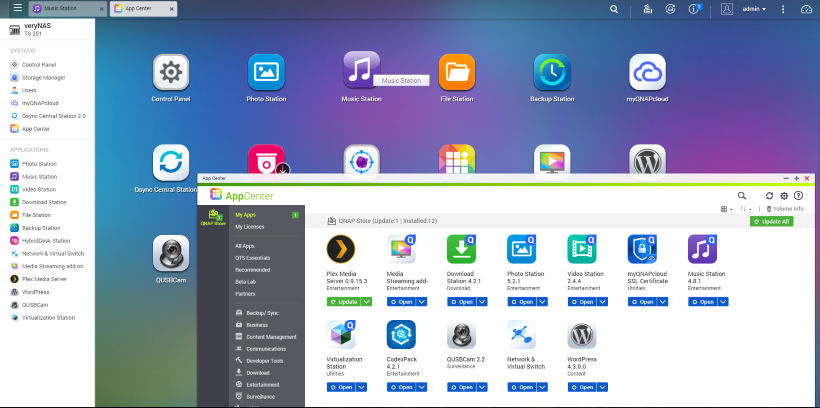Screen dimensions: 820x408
Task: Open Photo Station 5.2.1 app
Action: pyautogui.click(x=524, y=302)
